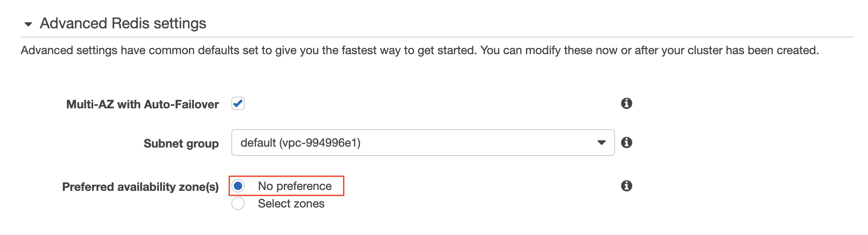Collapse the Advanced Redis settings triangle
The height and width of the screenshot is (235, 868).
(28, 24)
